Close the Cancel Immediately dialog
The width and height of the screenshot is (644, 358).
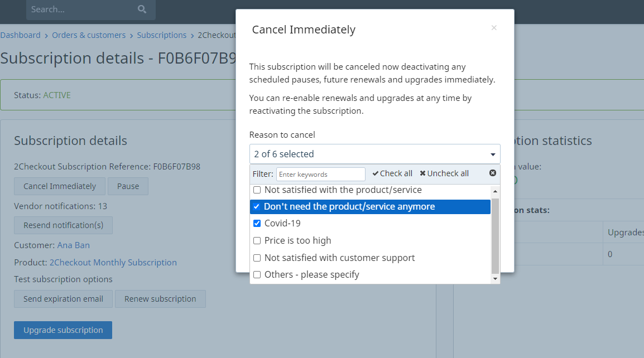click(x=494, y=27)
